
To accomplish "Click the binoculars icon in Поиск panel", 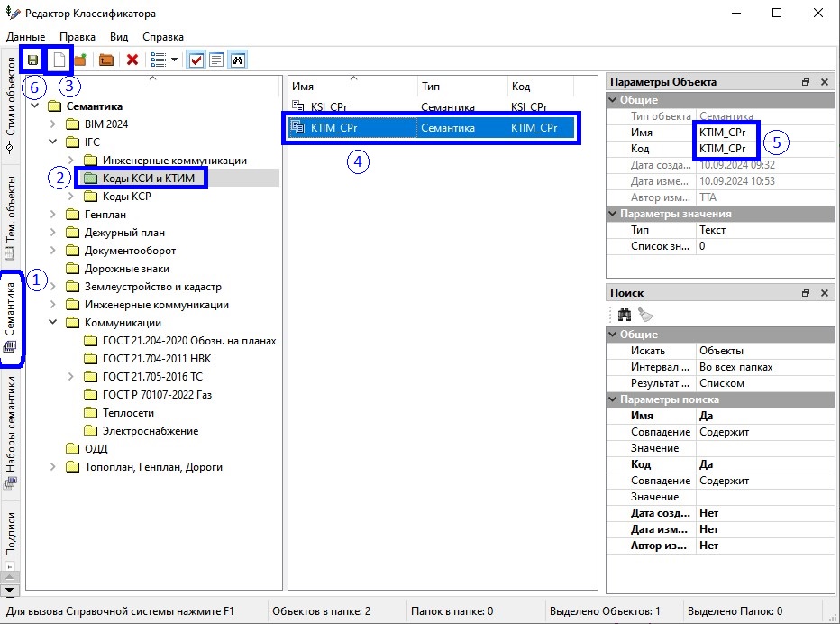I will tap(624, 314).
